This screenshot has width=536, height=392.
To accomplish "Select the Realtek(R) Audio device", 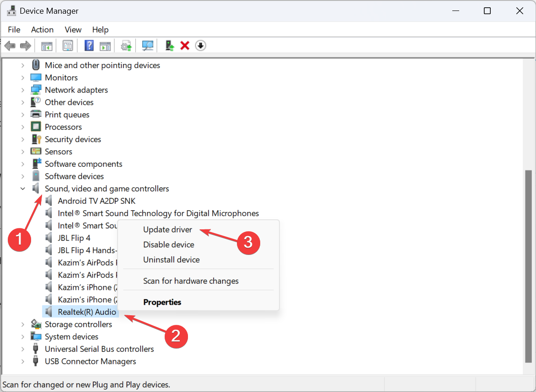I will point(87,312).
